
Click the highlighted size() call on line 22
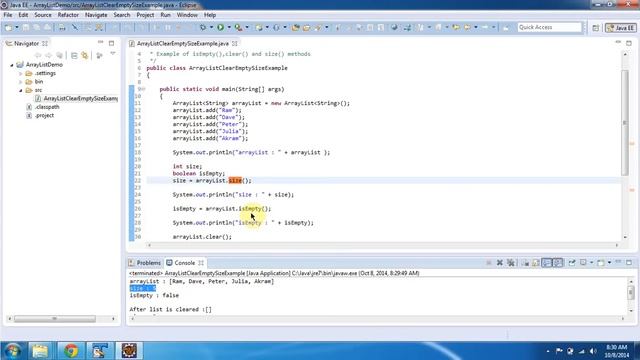click(235, 180)
